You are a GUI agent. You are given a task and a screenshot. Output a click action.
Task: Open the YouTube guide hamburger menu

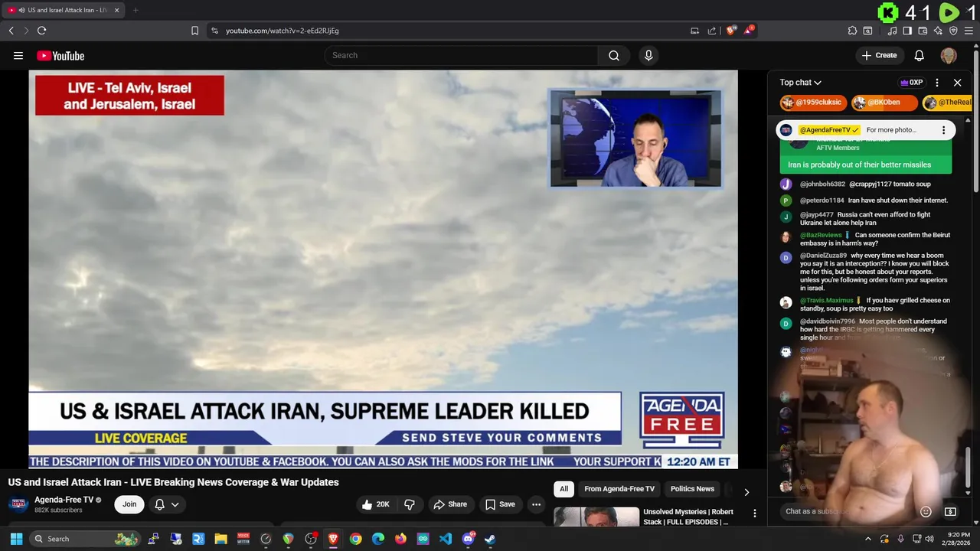[18, 55]
